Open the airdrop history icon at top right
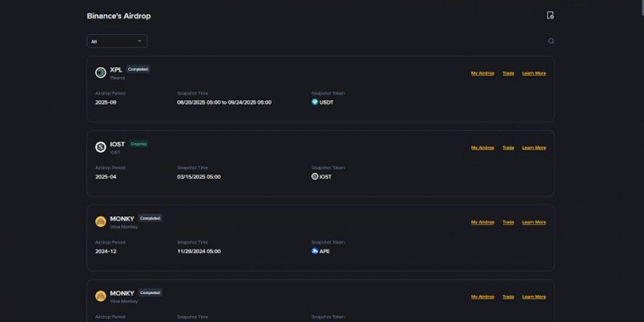Viewport: 644px width, 322px height. pyautogui.click(x=550, y=16)
